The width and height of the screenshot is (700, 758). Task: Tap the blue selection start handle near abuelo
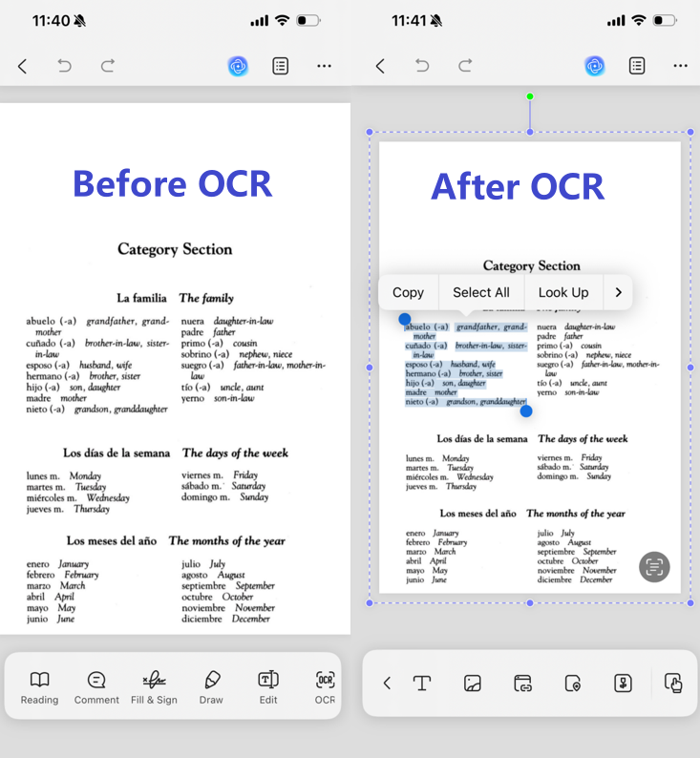click(x=405, y=319)
